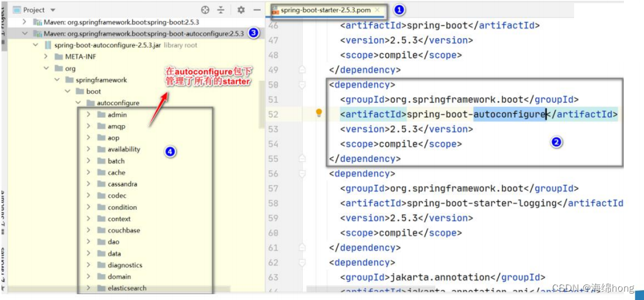Click Maven library icon of spring-boot:2.5.3
Screen dimensions: 644x300
point(38,22)
